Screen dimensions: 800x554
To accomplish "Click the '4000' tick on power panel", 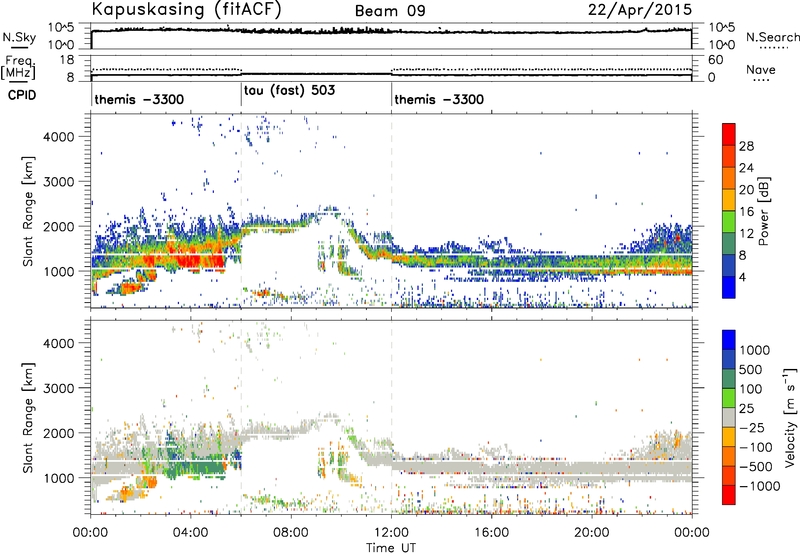I will pos(59,137).
